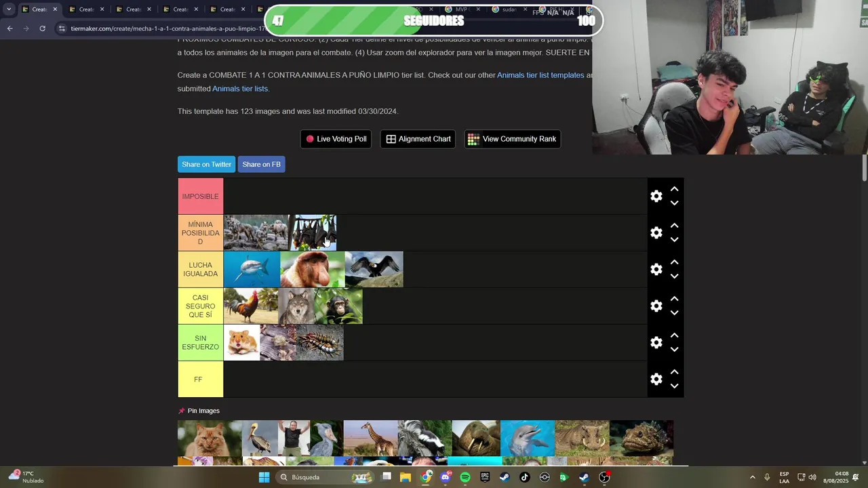Move FF tier up with arrow
This screenshot has height=488, width=868.
click(674, 372)
